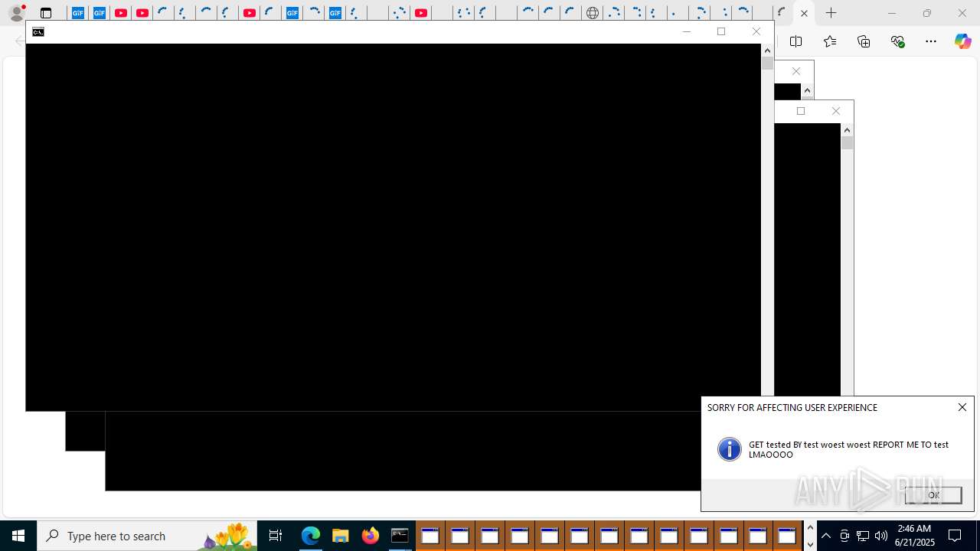The image size is (980, 551).
Task: Select the Command Prompt taskbar icon
Action: [x=400, y=536]
